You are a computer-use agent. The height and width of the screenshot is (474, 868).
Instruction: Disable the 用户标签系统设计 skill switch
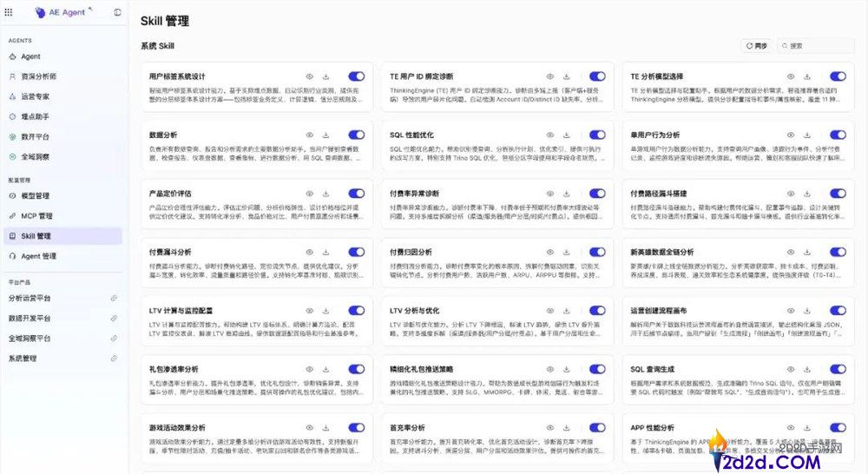coord(357,76)
